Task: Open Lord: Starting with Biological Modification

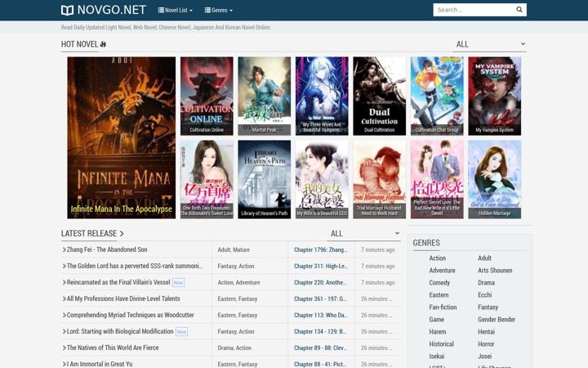Action: 120,331
